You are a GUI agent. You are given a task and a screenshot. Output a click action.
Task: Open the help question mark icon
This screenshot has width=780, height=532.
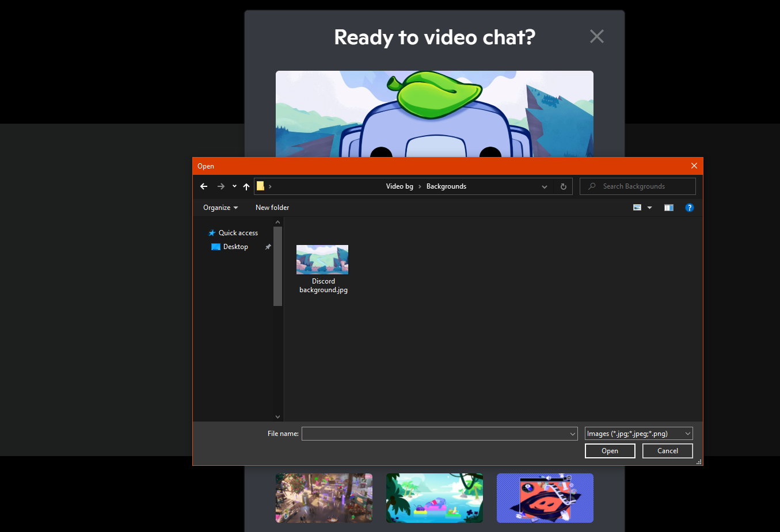coord(689,207)
